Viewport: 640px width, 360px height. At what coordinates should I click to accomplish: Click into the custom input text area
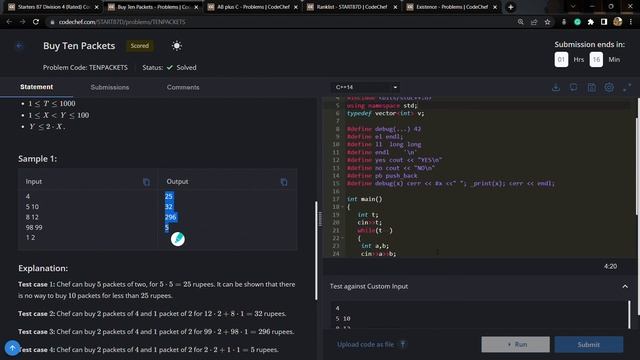[478, 315]
